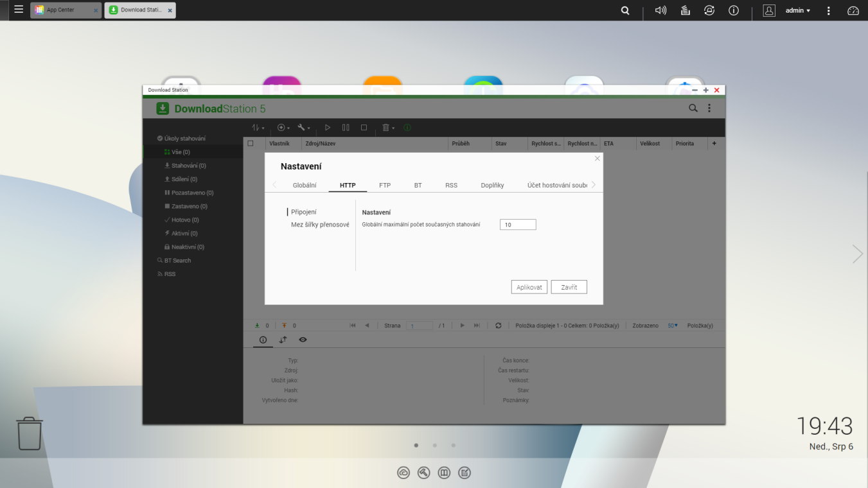Image resolution: width=868 pixels, height=488 pixels.
Task: Apply settings with Aplikovat button
Action: pyautogui.click(x=529, y=287)
